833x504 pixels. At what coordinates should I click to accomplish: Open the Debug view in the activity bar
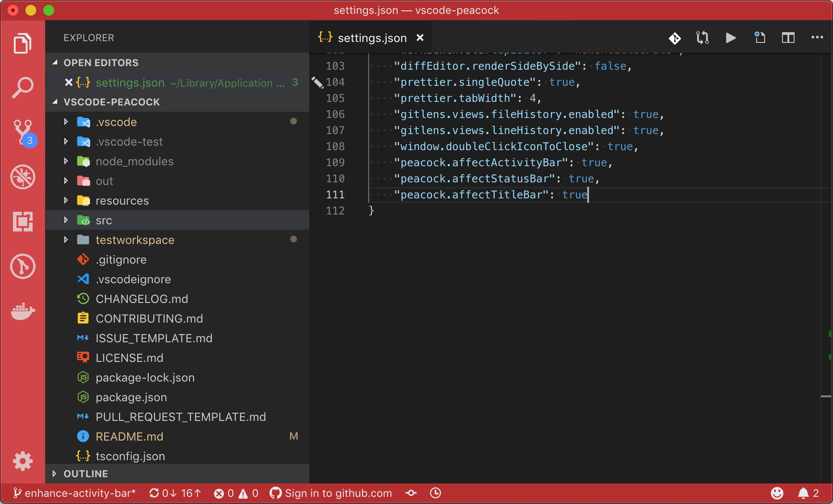coord(23,177)
